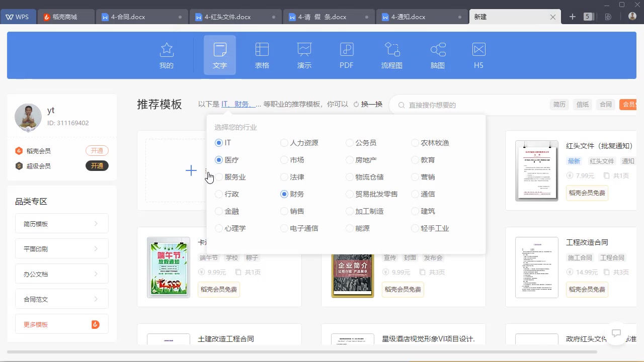Screen dimensions: 644x362
Task: Click the chat feedback bubble icon
Action: 616,333
